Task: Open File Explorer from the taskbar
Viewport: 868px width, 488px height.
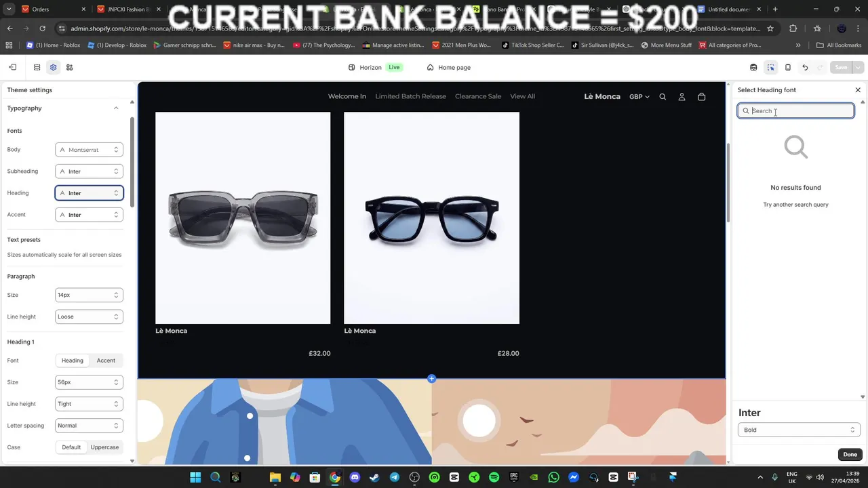Action: point(275,477)
